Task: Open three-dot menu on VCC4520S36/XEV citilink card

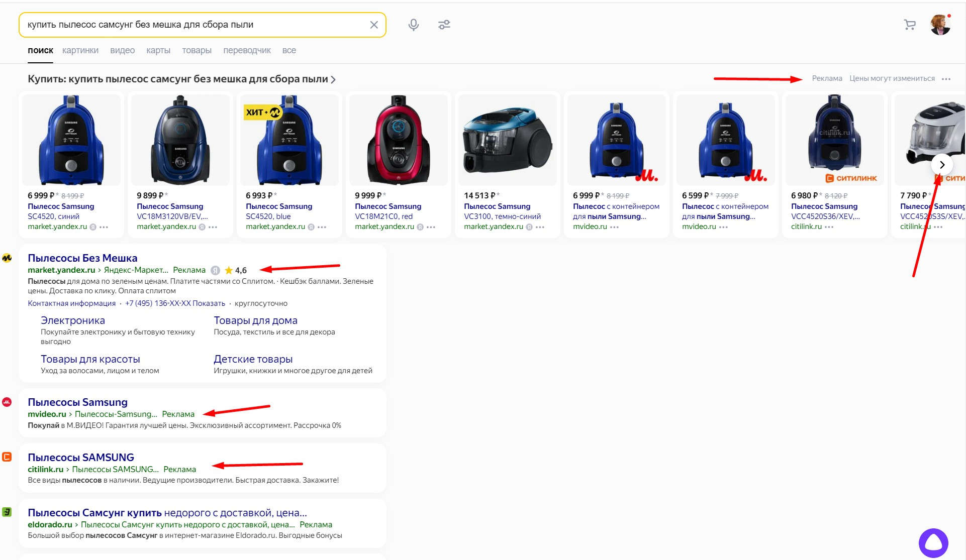Action: 829,227
